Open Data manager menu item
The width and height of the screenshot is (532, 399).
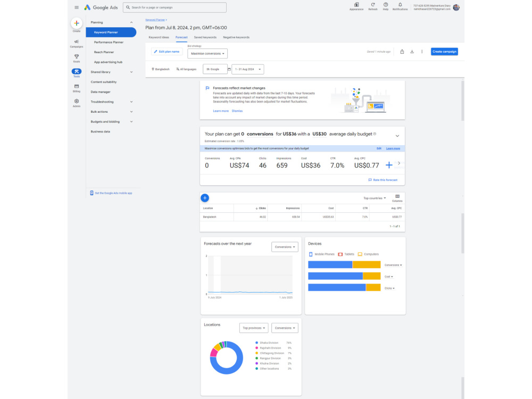pos(101,92)
